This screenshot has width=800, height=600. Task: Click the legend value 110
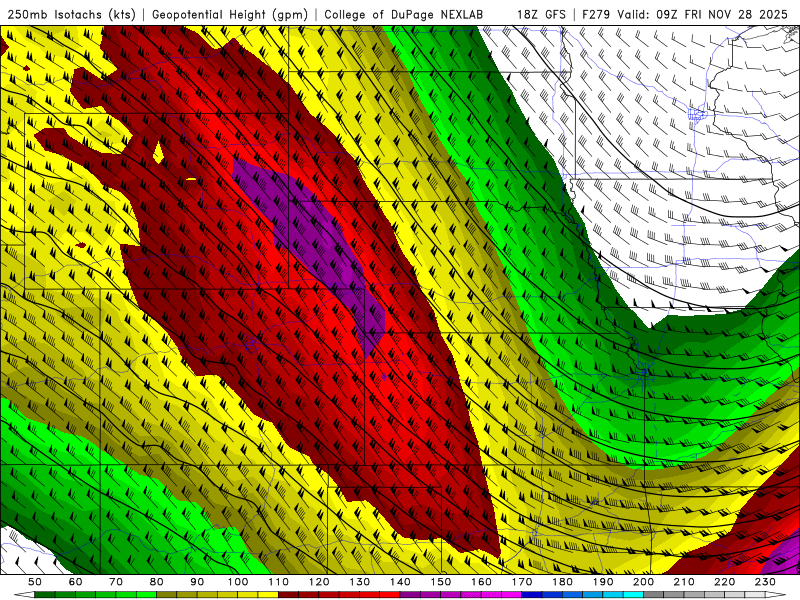click(x=279, y=582)
